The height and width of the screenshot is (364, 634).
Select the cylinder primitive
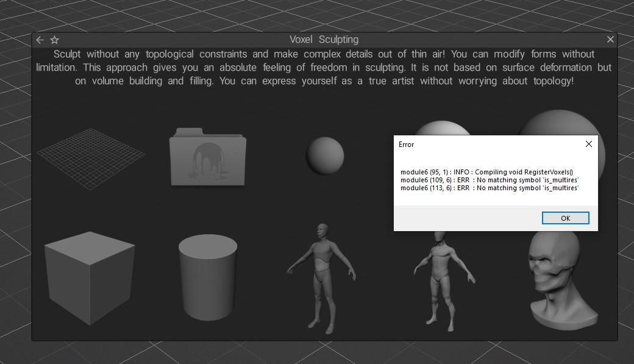click(x=207, y=280)
